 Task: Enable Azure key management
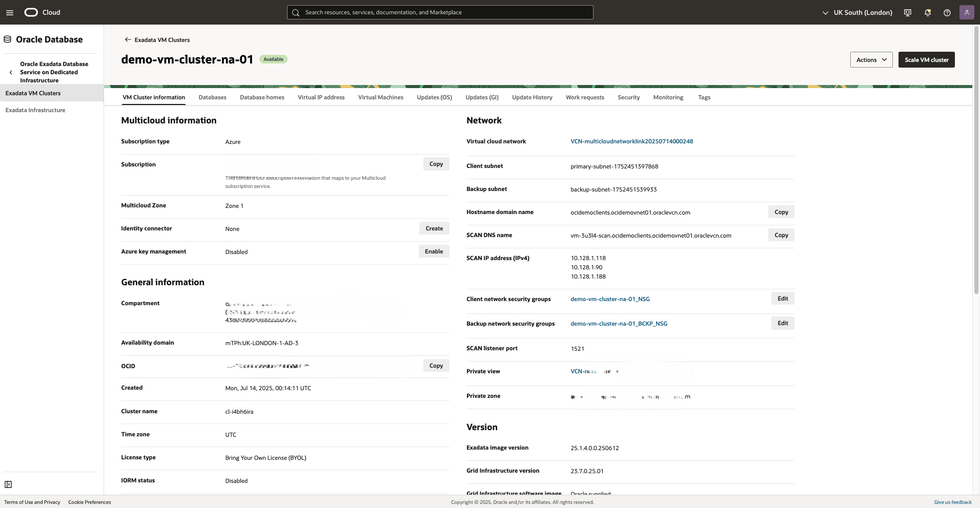[434, 251]
